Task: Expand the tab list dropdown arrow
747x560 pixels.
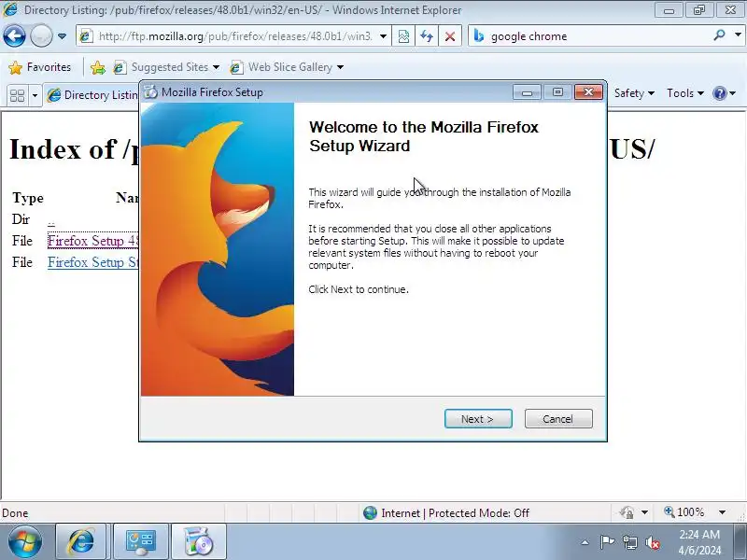Action: (35, 95)
